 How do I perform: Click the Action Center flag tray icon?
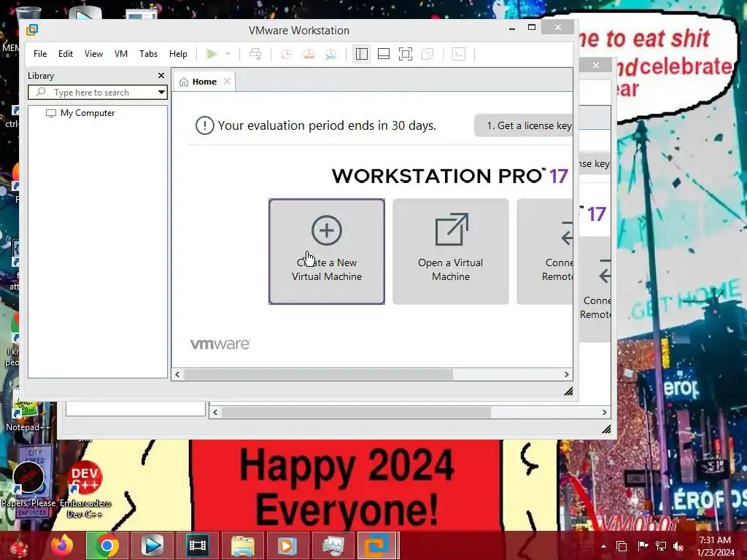tap(642, 546)
